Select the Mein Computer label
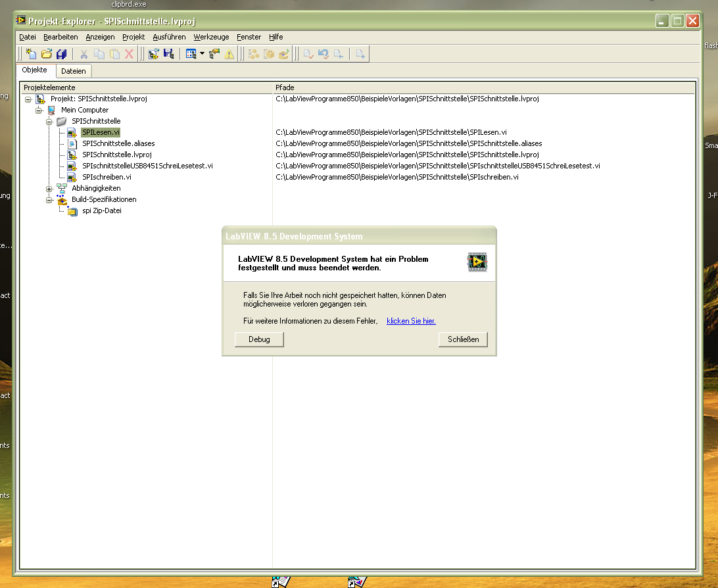Viewport: 718px width, 588px height. pyautogui.click(x=85, y=110)
